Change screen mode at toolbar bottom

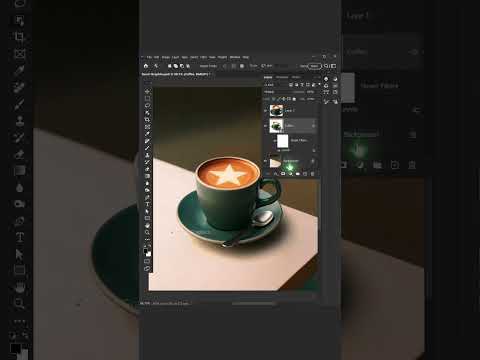click(x=147, y=268)
